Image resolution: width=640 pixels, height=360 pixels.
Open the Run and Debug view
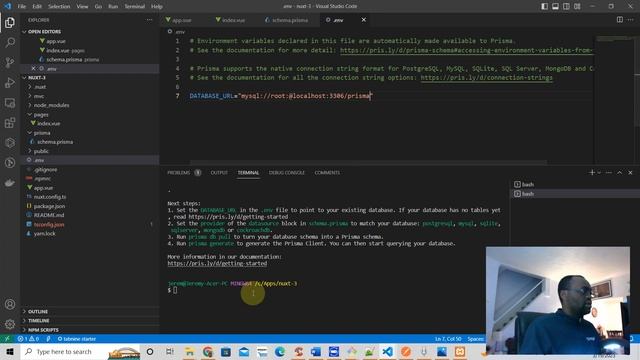10,82
